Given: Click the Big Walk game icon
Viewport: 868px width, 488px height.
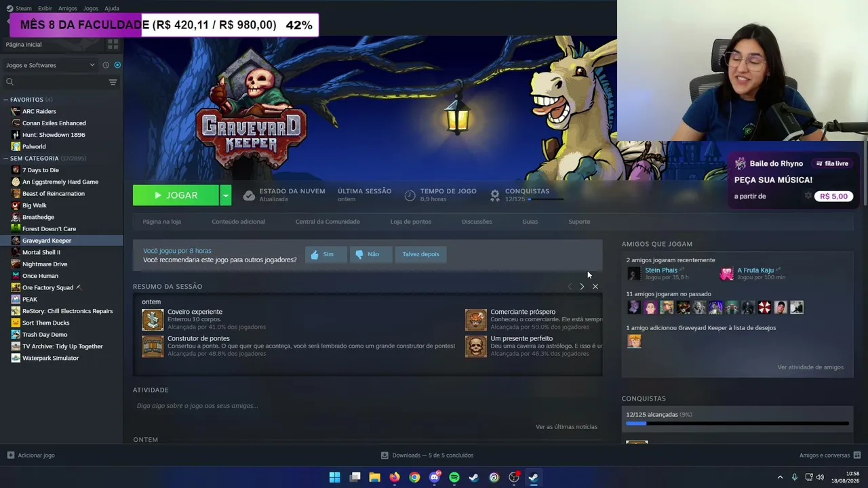Looking at the screenshot, I should tap(16, 205).
